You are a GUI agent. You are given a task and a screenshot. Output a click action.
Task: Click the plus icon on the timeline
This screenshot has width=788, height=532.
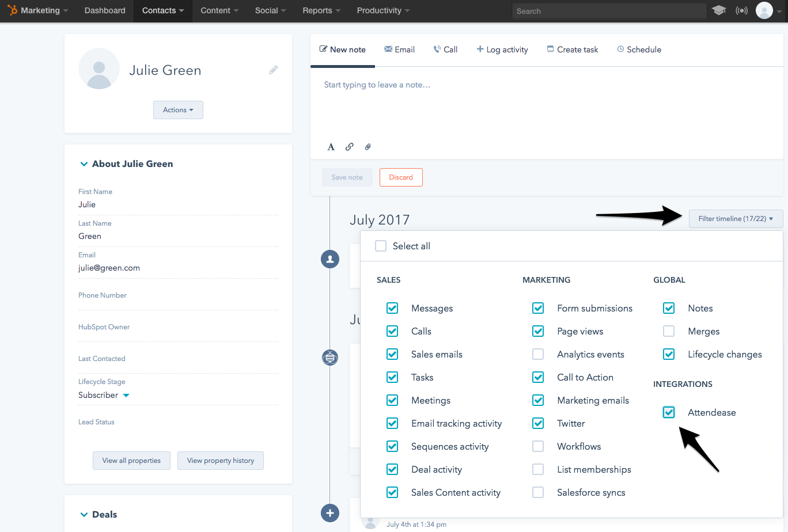click(329, 513)
